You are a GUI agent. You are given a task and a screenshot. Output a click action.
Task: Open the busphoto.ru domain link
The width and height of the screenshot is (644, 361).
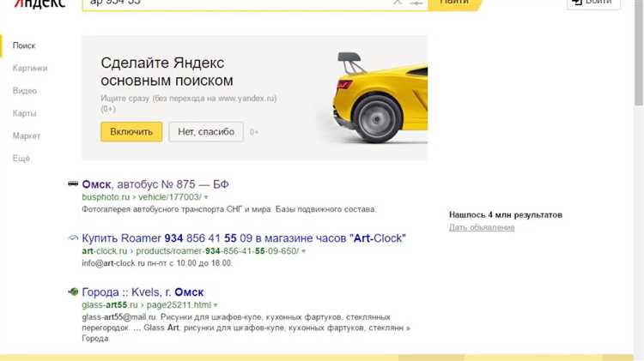[106, 197]
